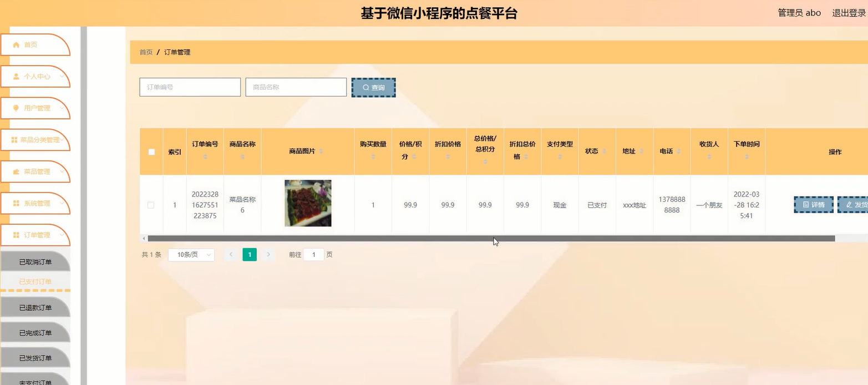Sort by the 折扣总价格 column arrows
This screenshot has width=868, height=385.
pyautogui.click(x=526, y=157)
